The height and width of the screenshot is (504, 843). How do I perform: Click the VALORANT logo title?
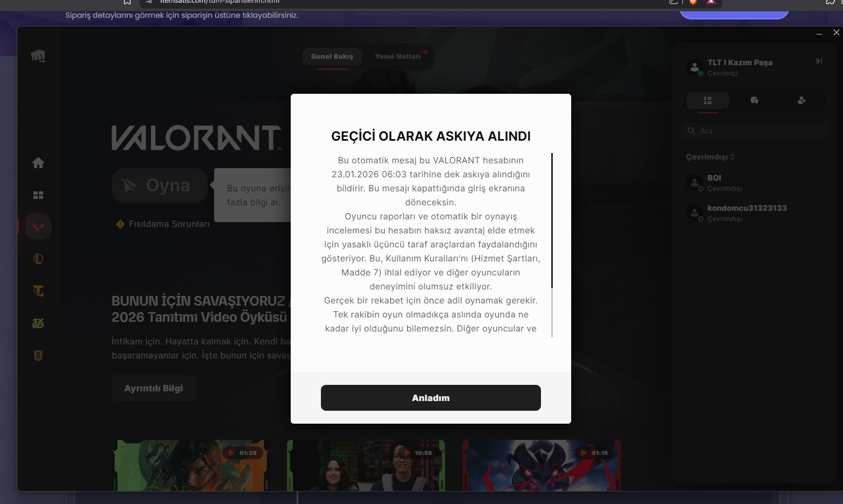coord(196,138)
